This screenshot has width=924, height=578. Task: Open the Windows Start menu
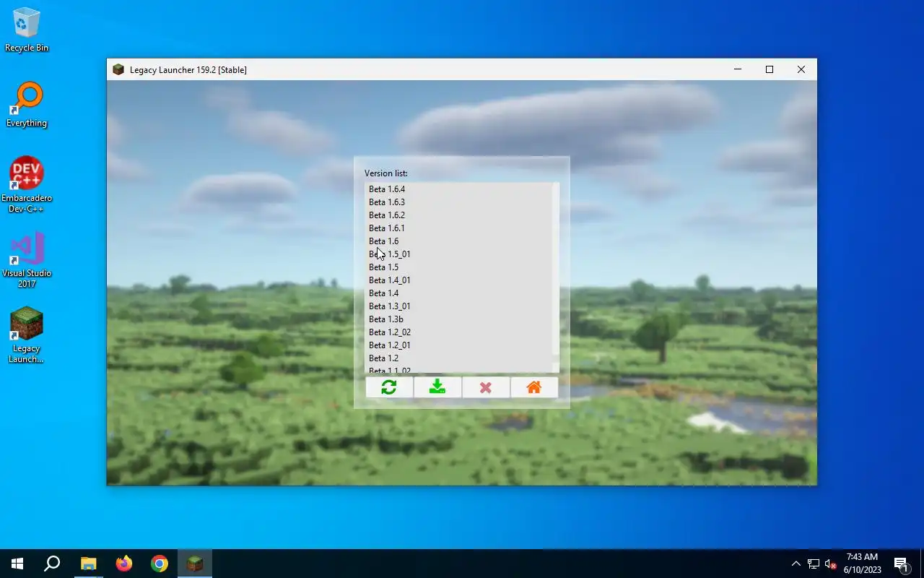tap(17, 564)
